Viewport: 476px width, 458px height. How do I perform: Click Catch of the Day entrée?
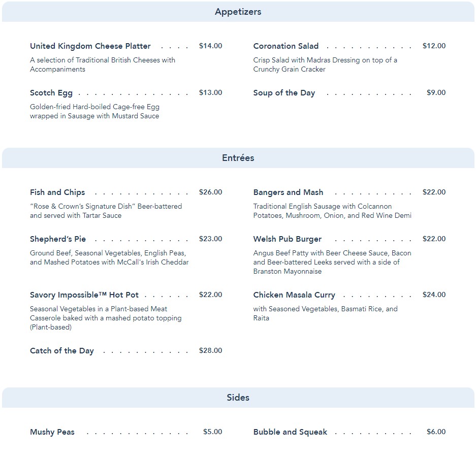click(x=62, y=351)
